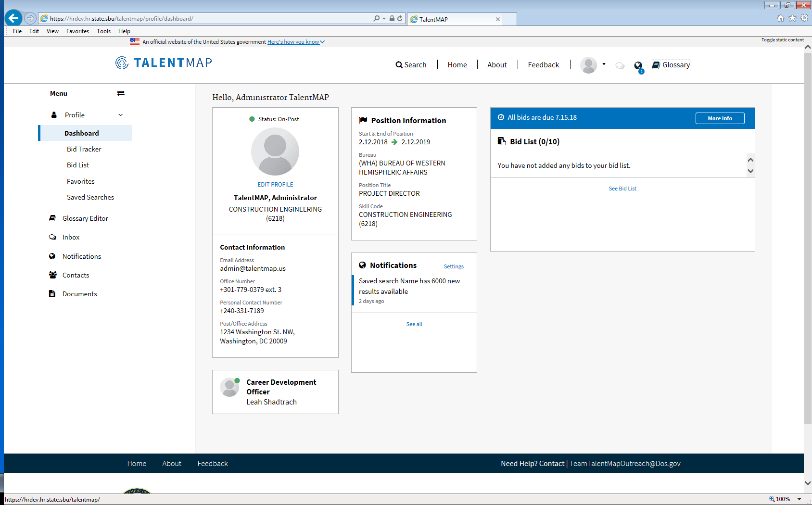The image size is (812, 505).
Task: Click the Bid List scroll down arrow
Action: (x=750, y=171)
